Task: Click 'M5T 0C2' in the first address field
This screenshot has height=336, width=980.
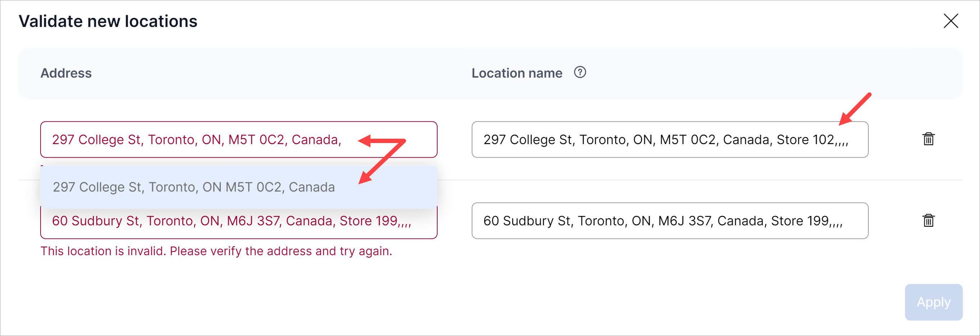Action: [256, 140]
